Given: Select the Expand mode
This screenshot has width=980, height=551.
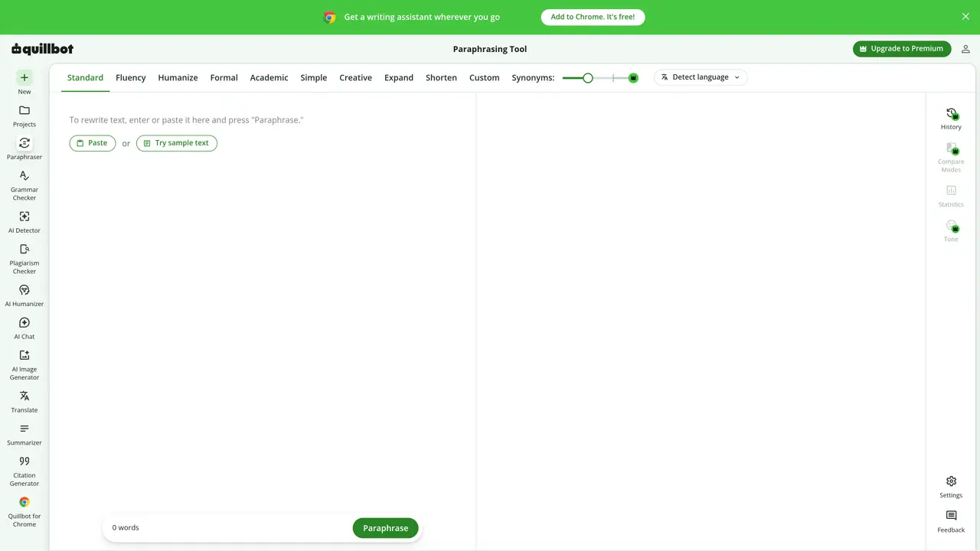Looking at the screenshot, I should (399, 78).
